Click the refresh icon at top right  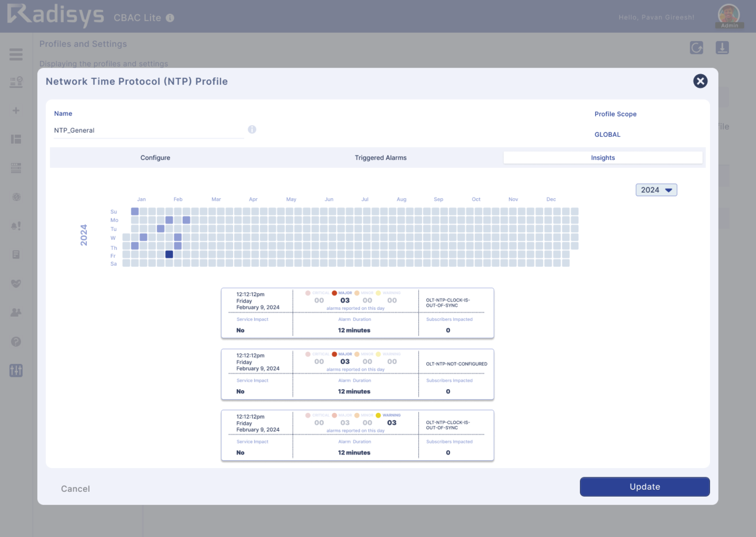coord(696,47)
